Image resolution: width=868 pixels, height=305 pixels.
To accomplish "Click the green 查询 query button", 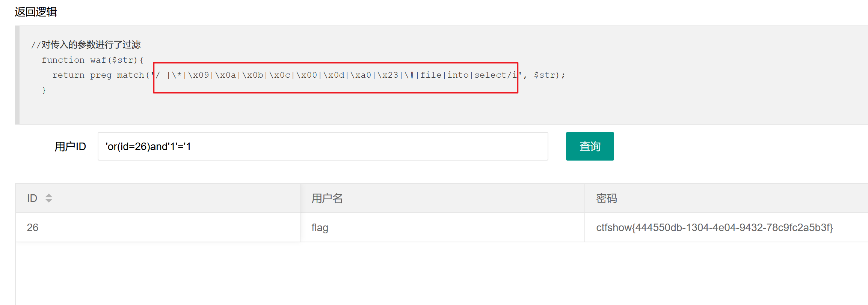I will tap(590, 146).
